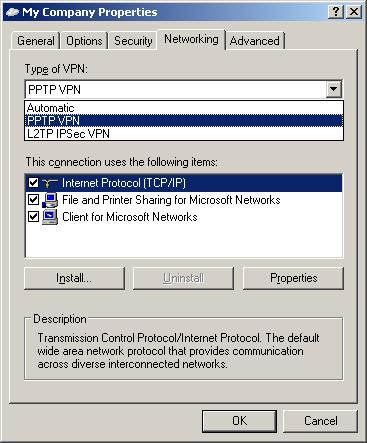Click the Client for Microsoft Networks icon
The width and height of the screenshot is (367, 443).
tap(50, 217)
